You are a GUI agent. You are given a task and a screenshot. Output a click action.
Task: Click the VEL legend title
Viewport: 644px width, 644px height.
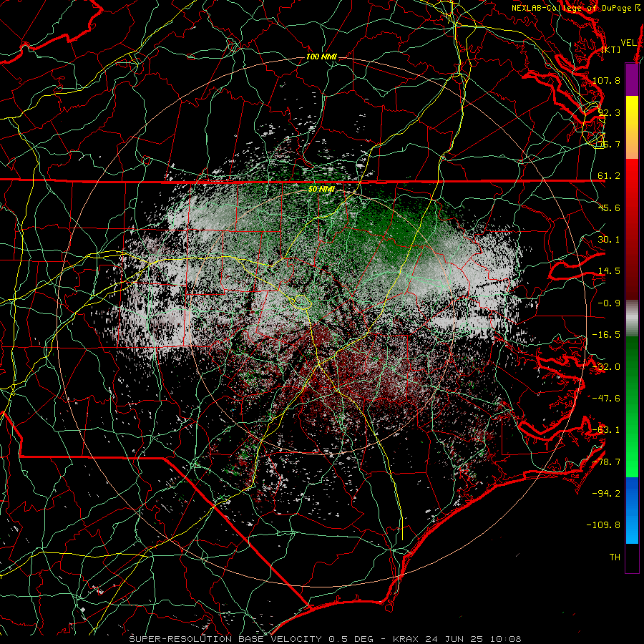click(x=628, y=43)
